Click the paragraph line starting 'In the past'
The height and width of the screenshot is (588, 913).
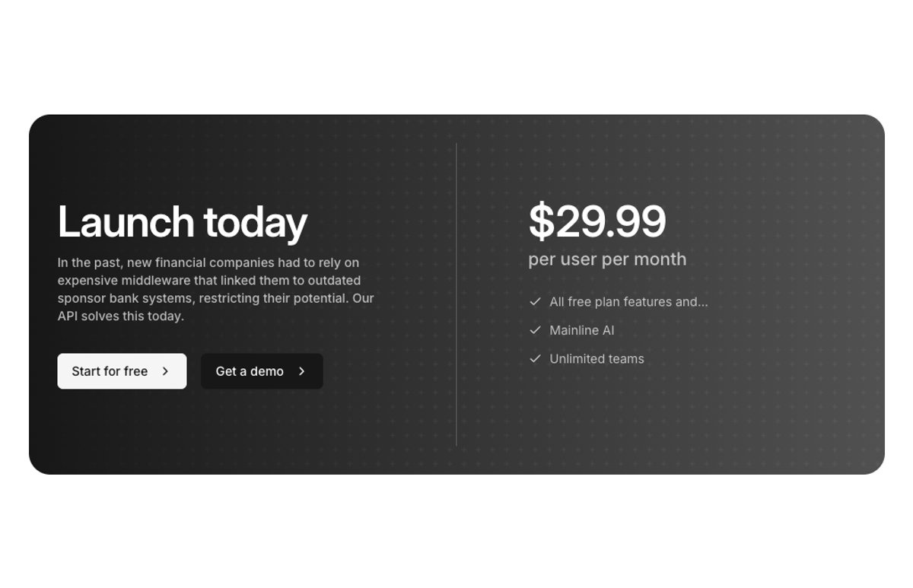pyautogui.click(x=208, y=262)
